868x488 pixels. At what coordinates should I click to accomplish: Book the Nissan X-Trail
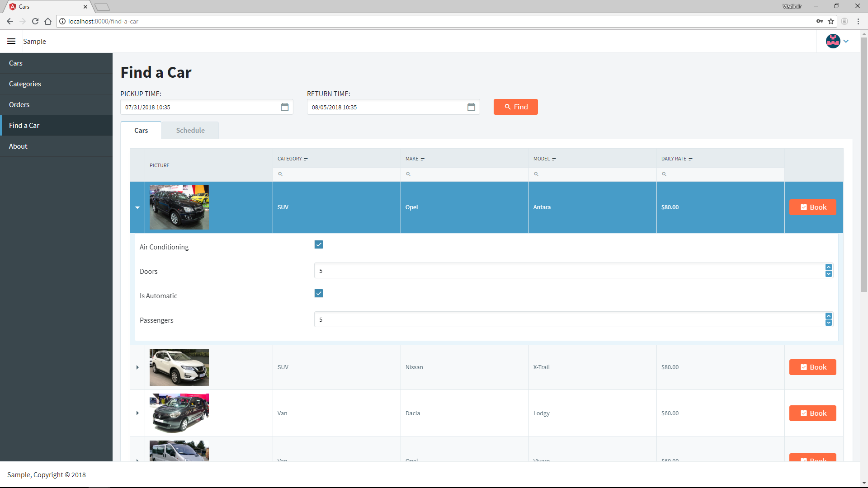tap(812, 367)
